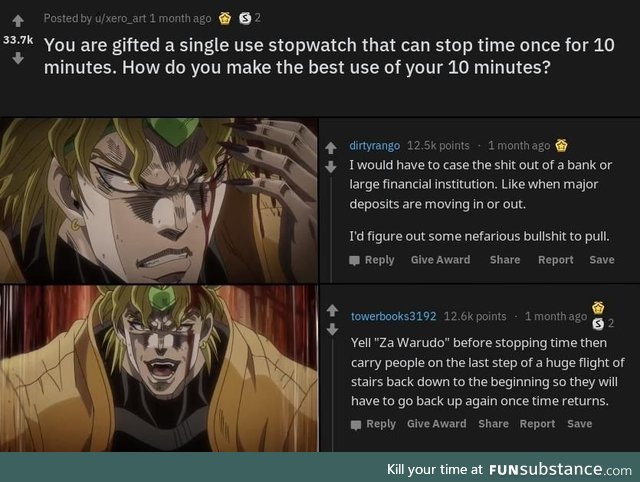
Task: Upvote the stopwatch post
Action: [18, 21]
